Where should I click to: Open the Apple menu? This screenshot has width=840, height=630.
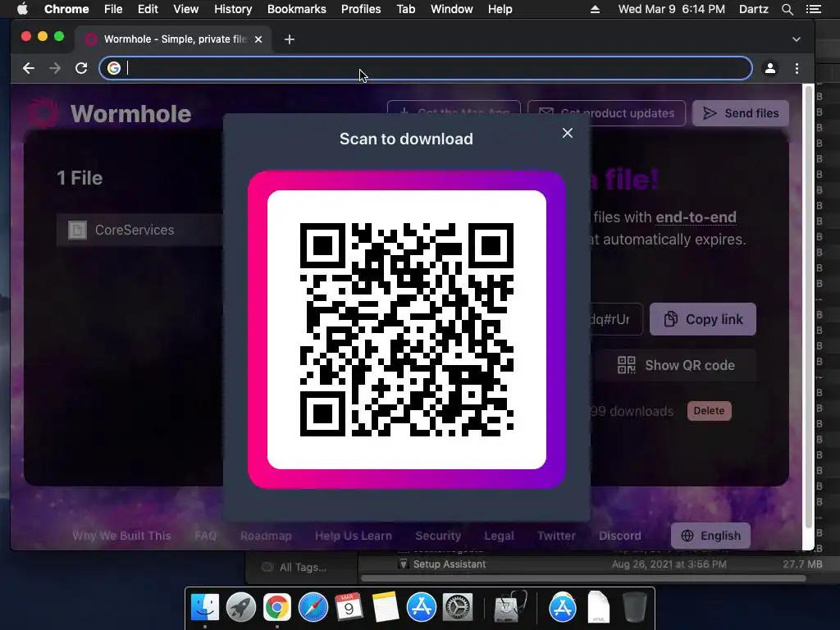point(22,9)
